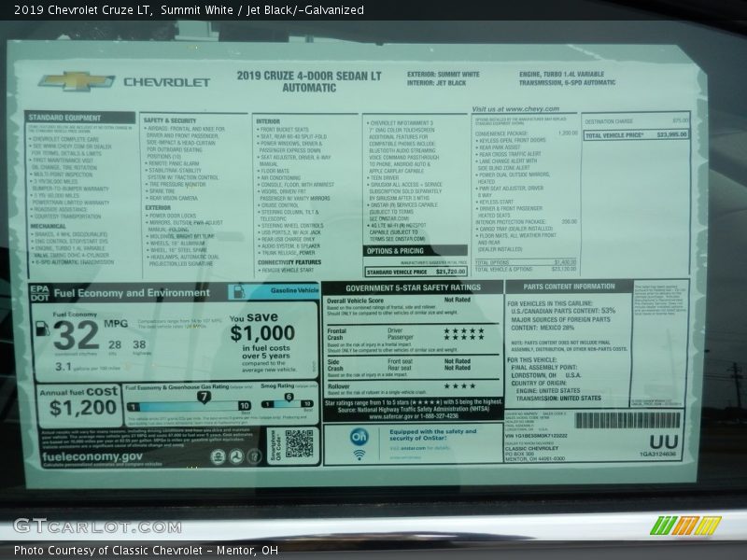The width and height of the screenshot is (747, 560).
Task: Click the annual fuel cost '$1,200'
Action: (83, 408)
